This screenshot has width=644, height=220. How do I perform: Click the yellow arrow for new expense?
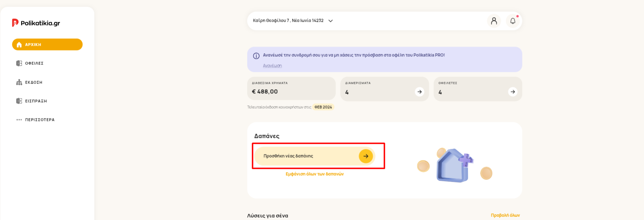[x=366, y=156]
